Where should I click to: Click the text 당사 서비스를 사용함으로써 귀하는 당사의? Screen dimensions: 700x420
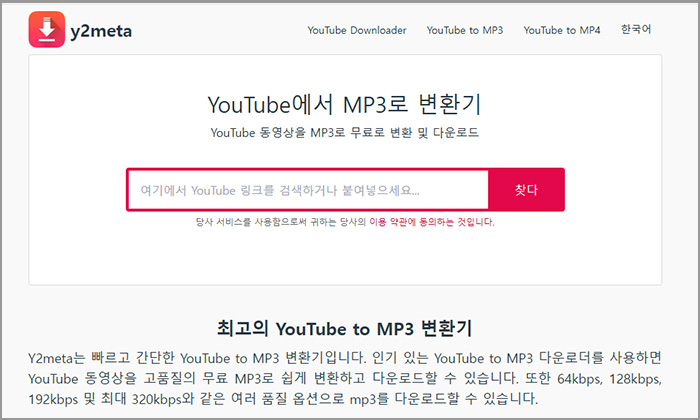coord(281,222)
